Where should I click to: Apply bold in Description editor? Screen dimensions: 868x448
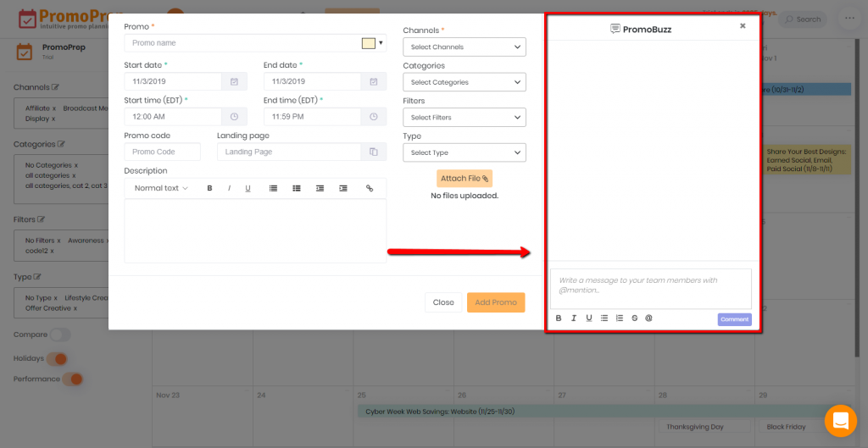tap(210, 188)
